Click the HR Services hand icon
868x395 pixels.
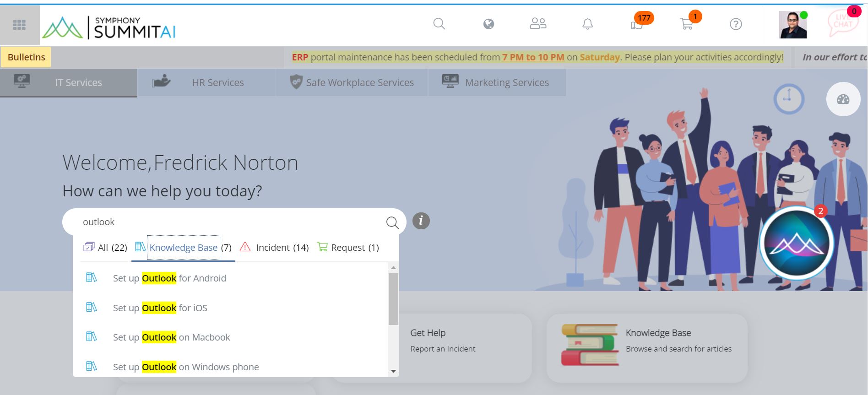[x=161, y=81]
